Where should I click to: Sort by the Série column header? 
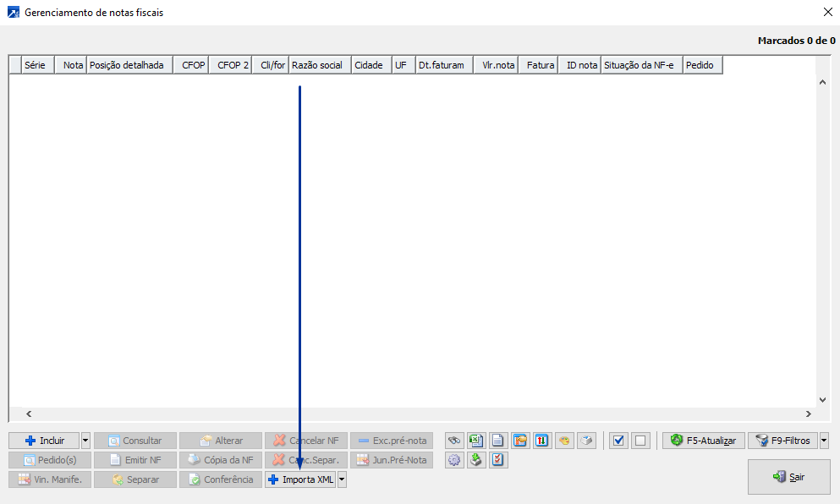[38, 65]
